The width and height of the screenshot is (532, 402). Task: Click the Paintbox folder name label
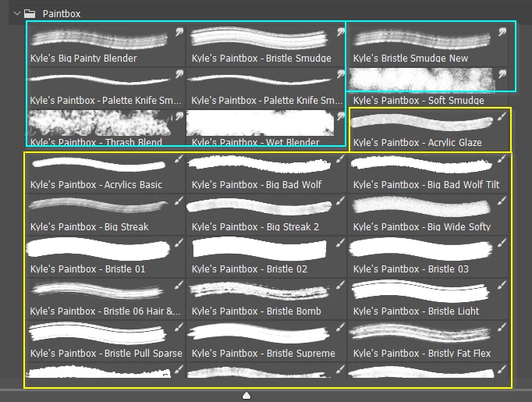point(62,13)
